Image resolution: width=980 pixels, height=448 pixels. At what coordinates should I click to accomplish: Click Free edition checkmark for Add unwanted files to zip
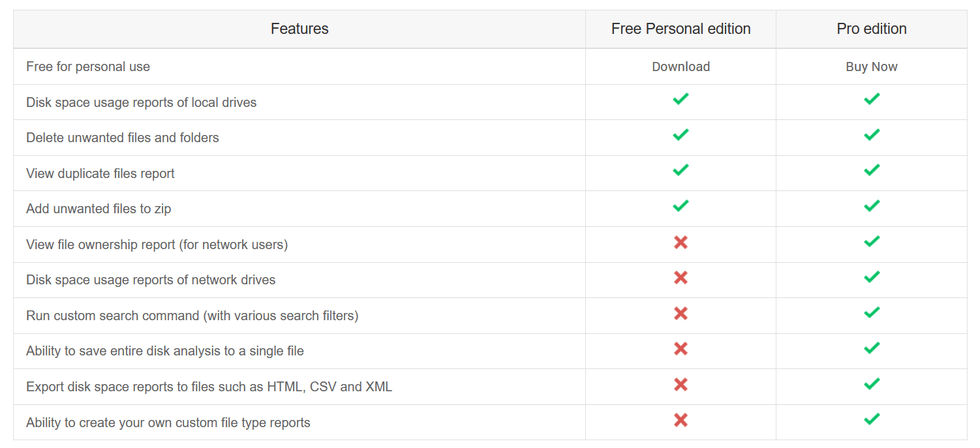pyautogui.click(x=681, y=206)
